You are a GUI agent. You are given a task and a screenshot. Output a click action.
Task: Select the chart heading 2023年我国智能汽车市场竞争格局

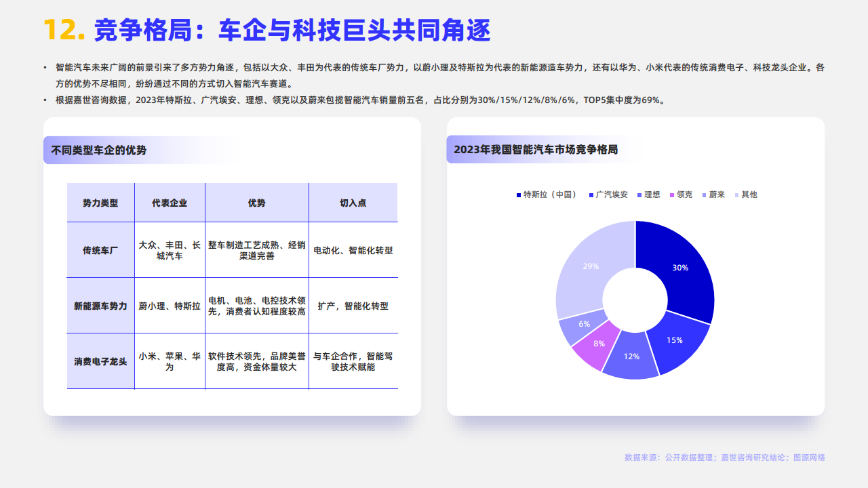[x=536, y=150]
